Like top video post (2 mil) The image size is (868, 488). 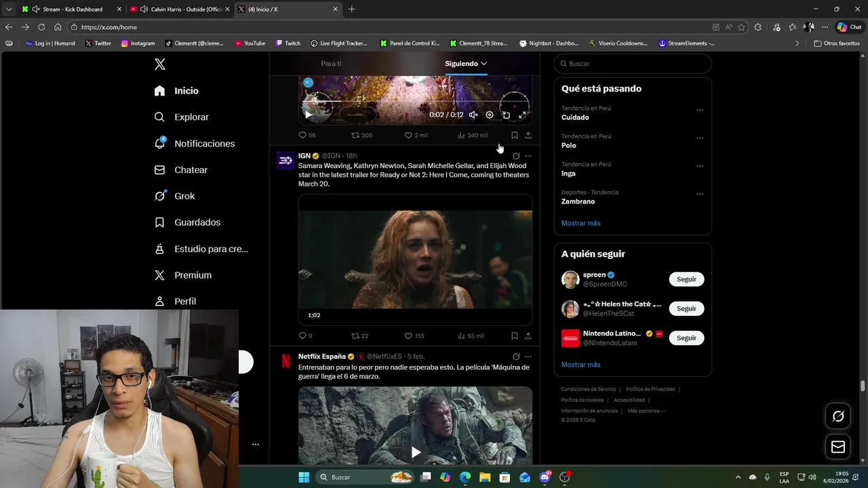pos(416,135)
